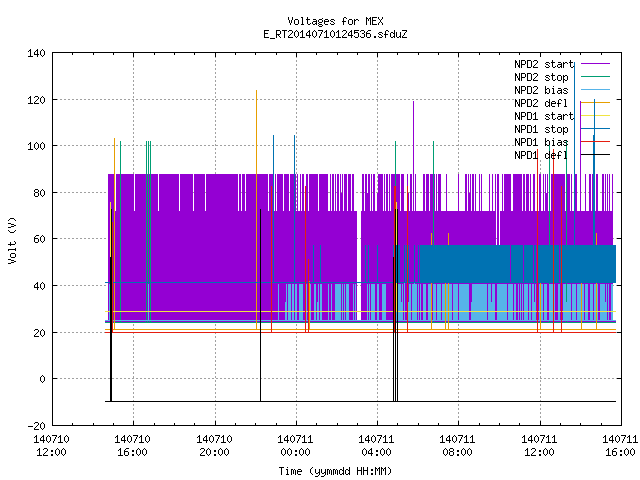Click the 'NPD1 bias' legend label
The height and width of the screenshot is (480, 640).
(x=541, y=142)
